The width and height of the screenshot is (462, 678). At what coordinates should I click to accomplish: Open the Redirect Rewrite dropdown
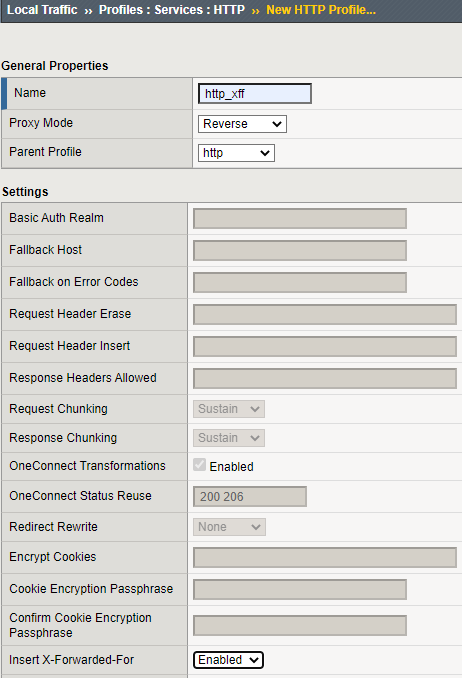[229, 527]
